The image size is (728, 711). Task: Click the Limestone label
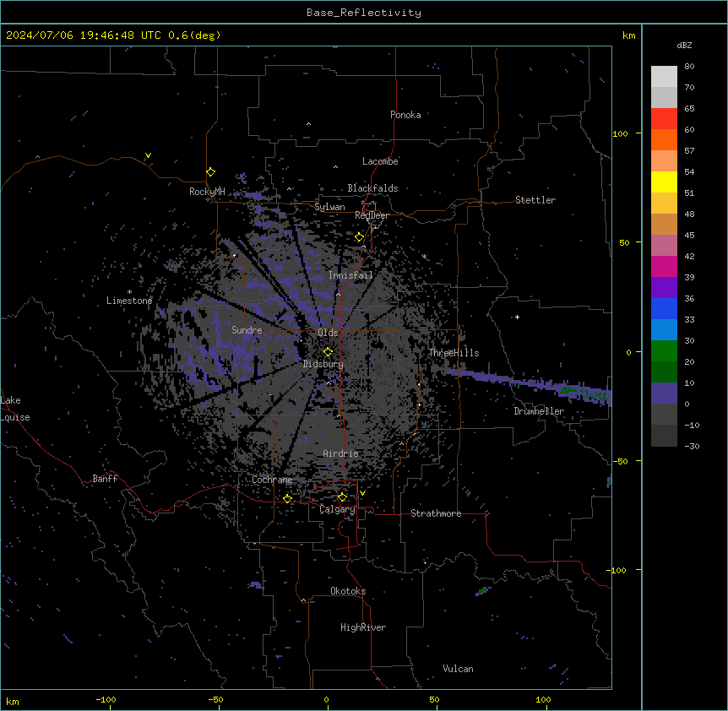click(129, 301)
